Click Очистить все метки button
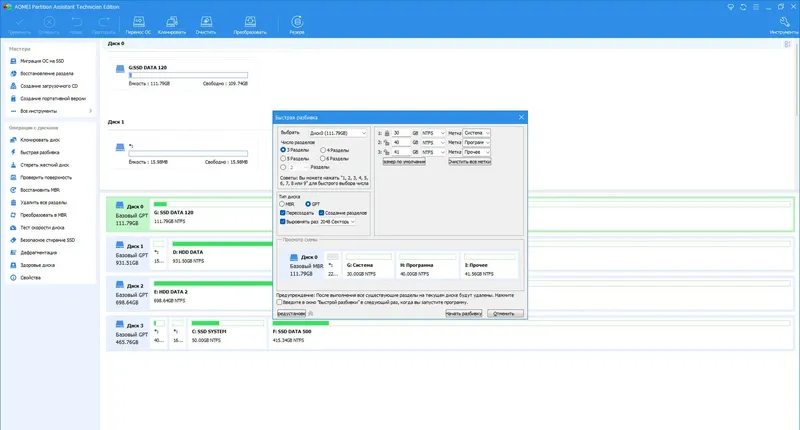 [x=469, y=162]
